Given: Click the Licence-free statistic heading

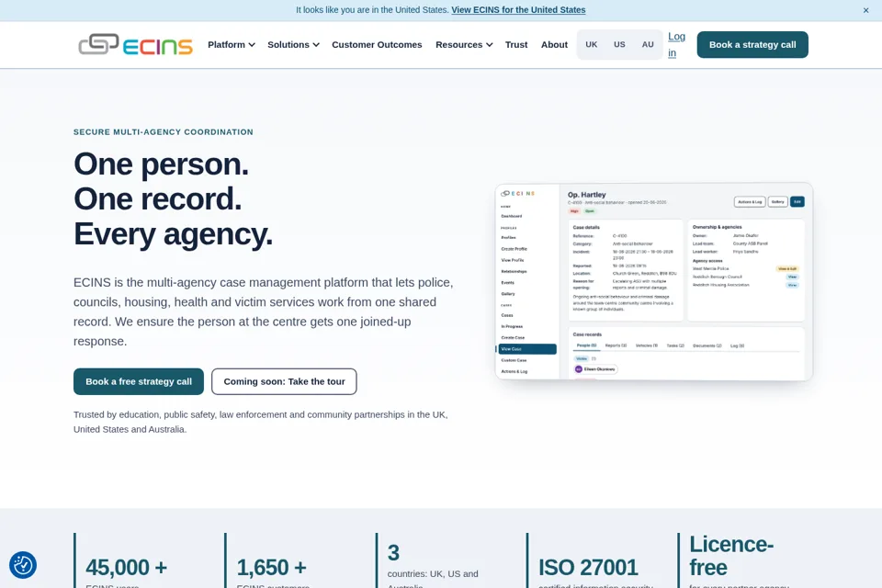Looking at the screenshot, I should click(x=731, y=556).
